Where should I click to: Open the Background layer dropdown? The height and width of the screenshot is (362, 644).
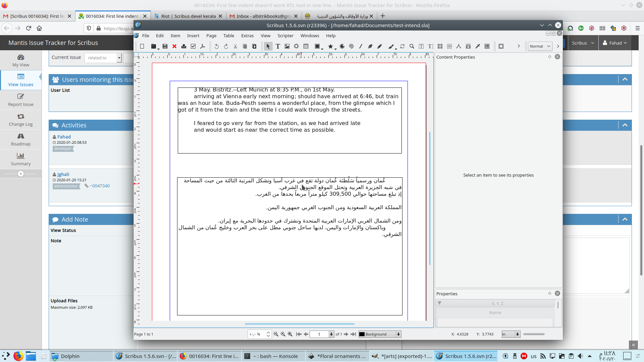pos(398,334)
